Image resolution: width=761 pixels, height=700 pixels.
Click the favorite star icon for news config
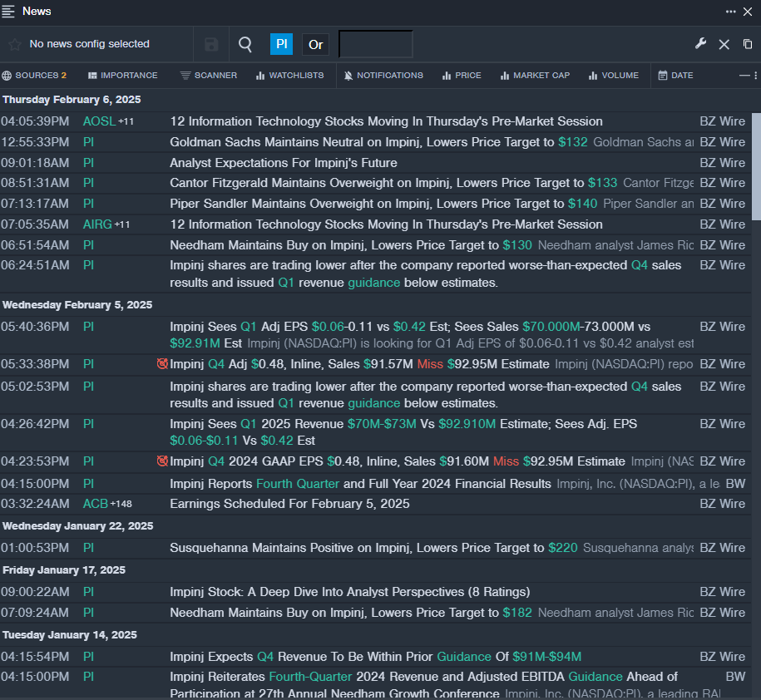[14, 44]
